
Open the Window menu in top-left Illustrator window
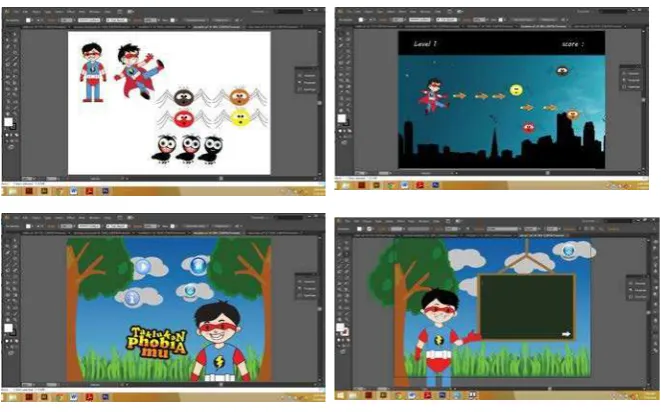[94, 12]
